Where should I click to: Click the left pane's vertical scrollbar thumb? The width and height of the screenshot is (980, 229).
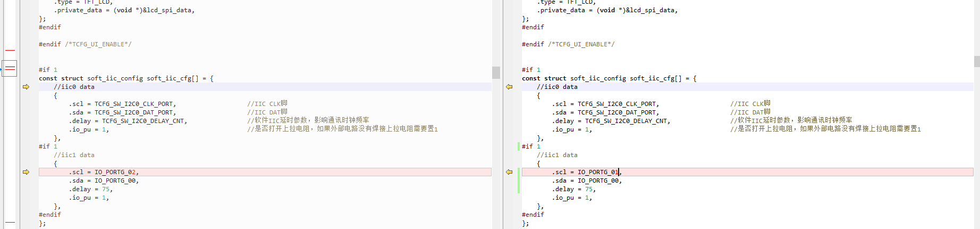tap(496, 72)
